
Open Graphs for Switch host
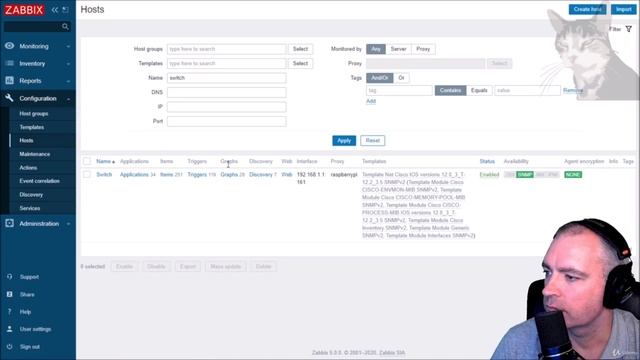(229, 174)
